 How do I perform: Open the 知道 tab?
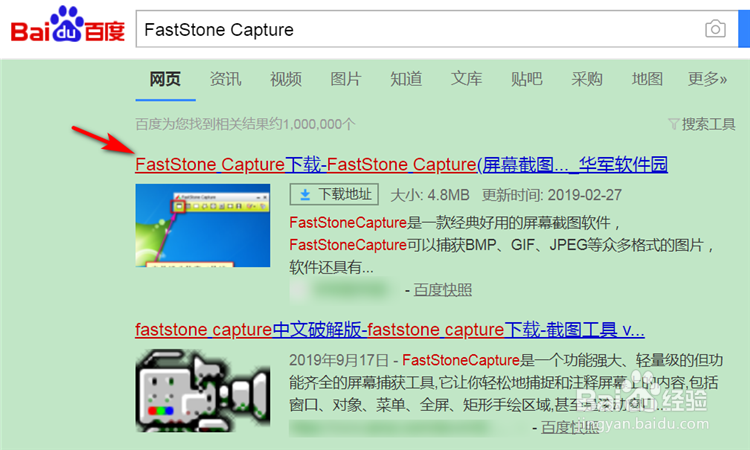coord(406,79)
